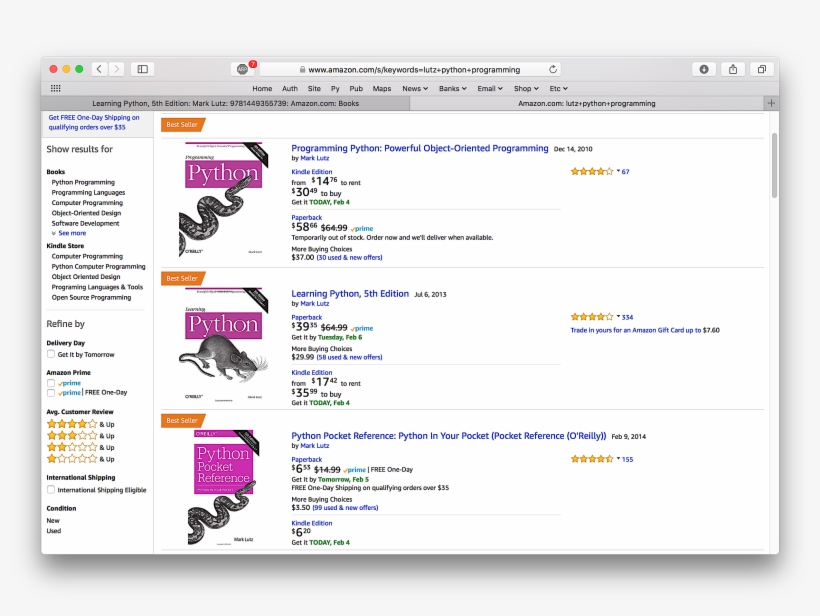Open Python Pocket Reference title link
820x616 pixels.
449,436
